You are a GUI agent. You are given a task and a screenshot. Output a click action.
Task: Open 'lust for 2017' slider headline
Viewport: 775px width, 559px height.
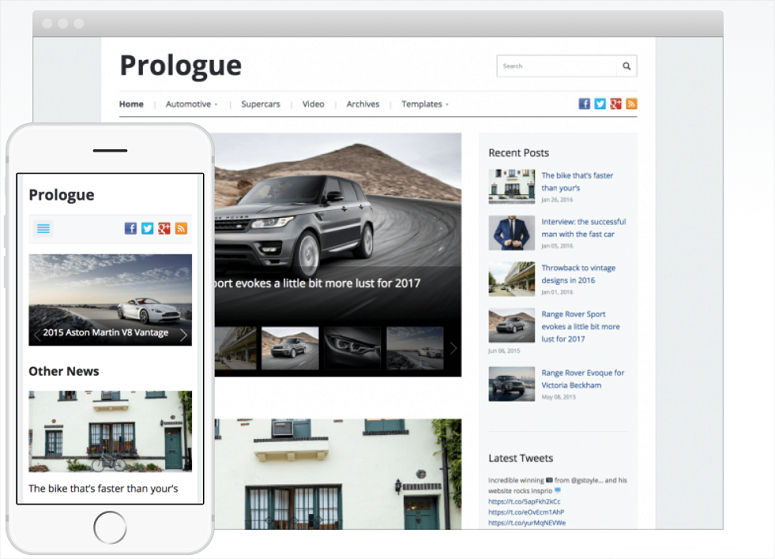318,284
